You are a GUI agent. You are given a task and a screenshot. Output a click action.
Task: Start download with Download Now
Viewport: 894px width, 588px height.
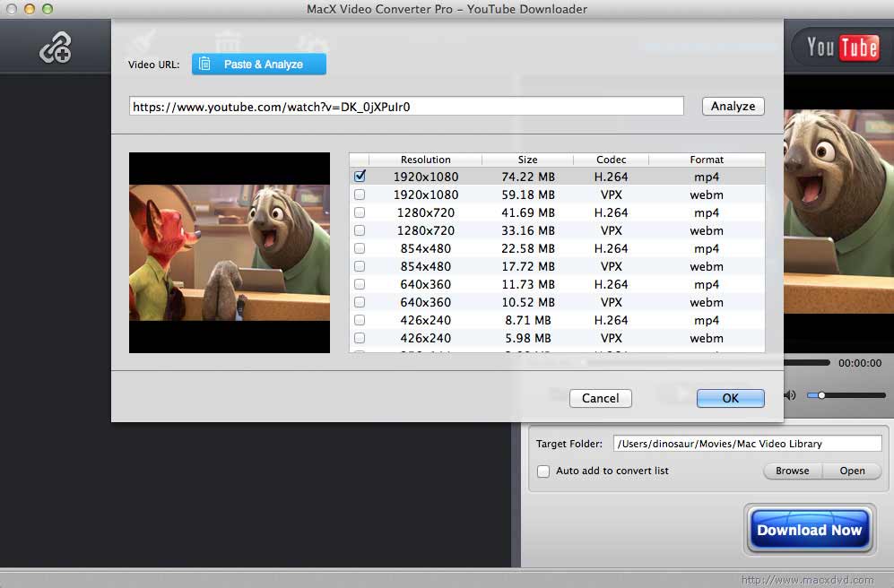[x=810, y=530]
